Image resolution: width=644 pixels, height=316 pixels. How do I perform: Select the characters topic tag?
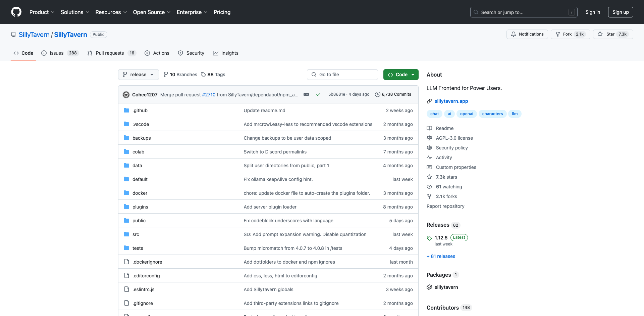click(492, 114)
